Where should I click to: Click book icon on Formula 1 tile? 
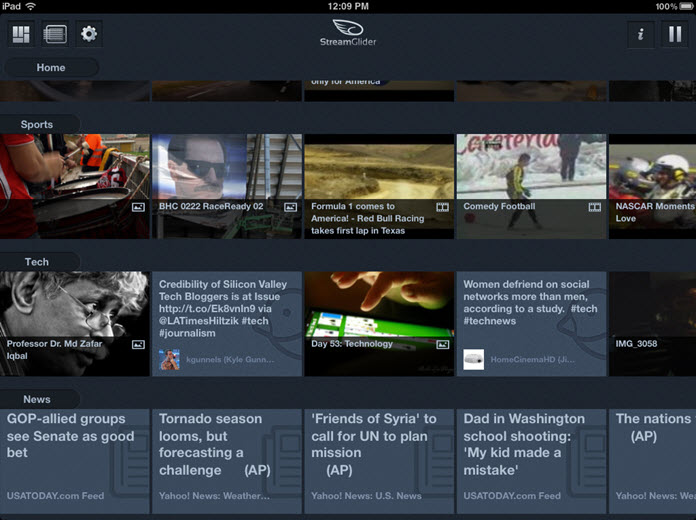pyautogui.click(x=442, y=207)
